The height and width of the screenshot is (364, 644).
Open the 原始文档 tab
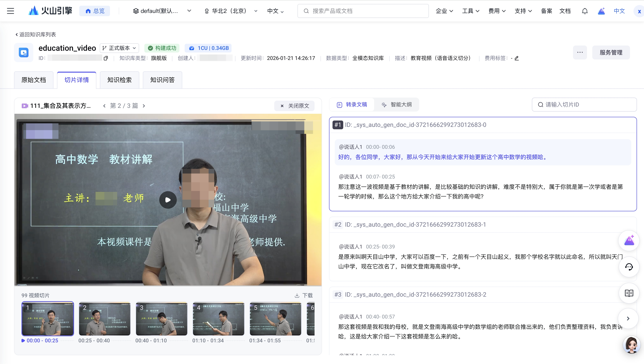point(34,80)
